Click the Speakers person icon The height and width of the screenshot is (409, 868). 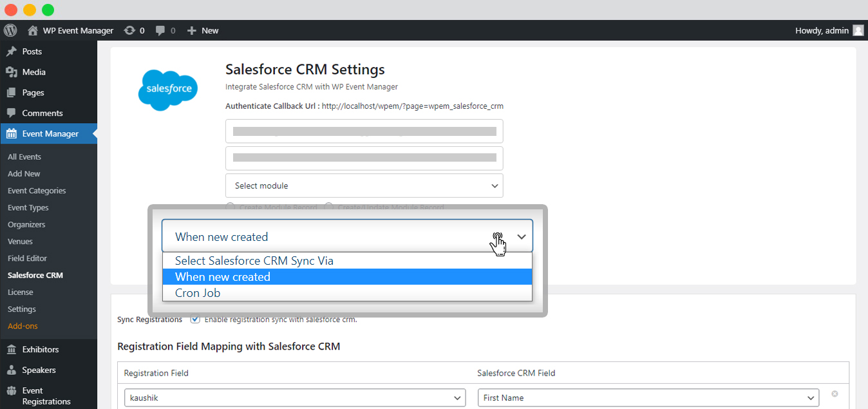12,370
